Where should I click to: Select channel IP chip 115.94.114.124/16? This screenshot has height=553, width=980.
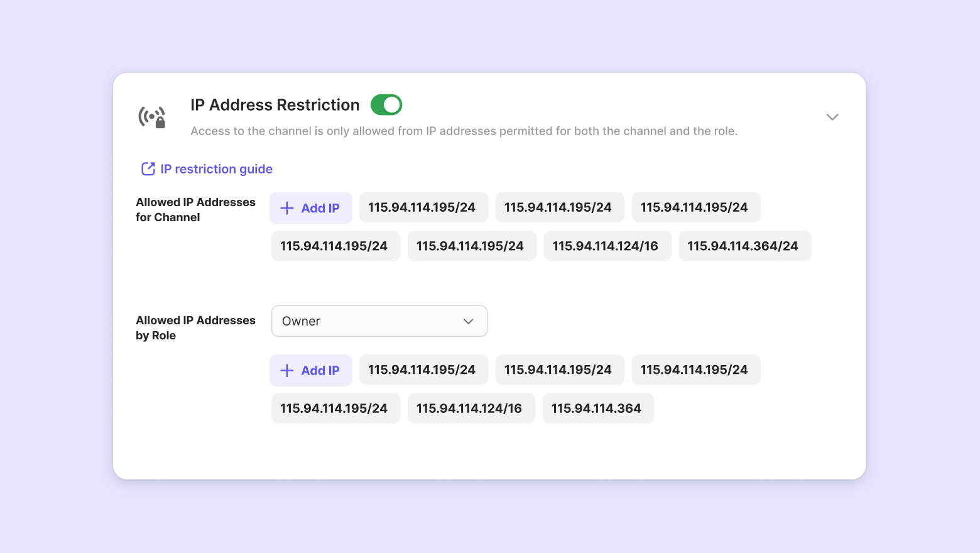tap(607, 246)
